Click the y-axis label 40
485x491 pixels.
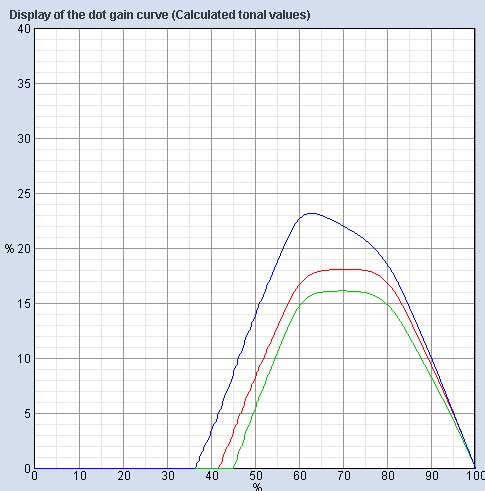click(24, 29)
